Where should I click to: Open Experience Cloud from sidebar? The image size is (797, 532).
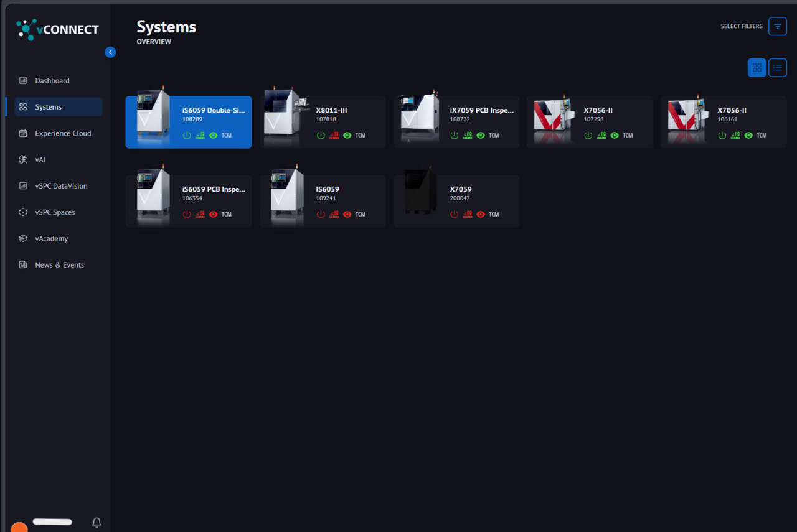coord(62,133)
